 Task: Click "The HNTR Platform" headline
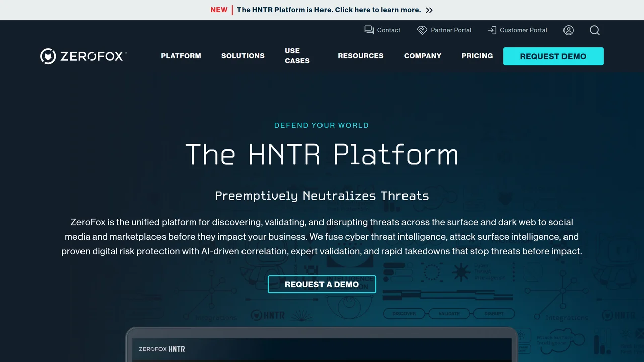pyautogui.click(x=322, y=154)
